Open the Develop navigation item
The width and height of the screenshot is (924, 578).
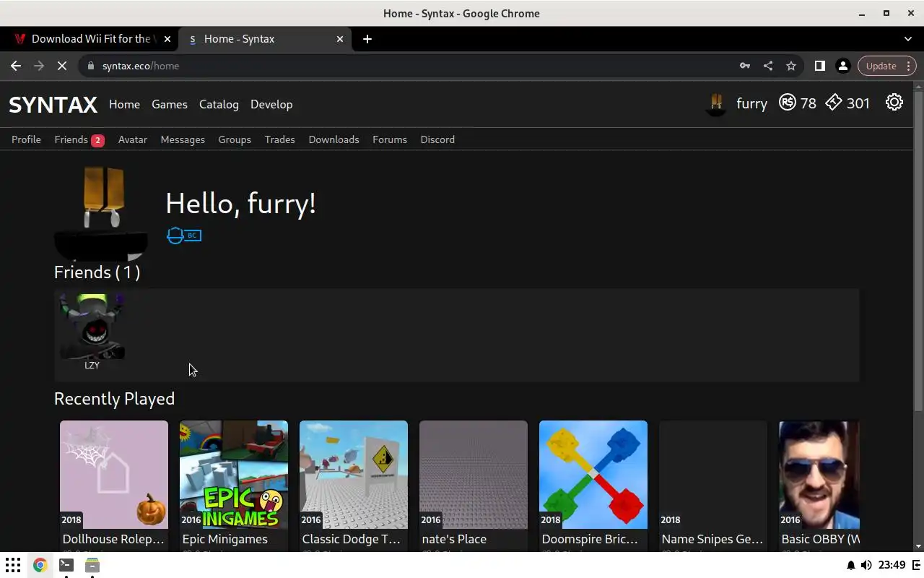[x=271, y=104]
